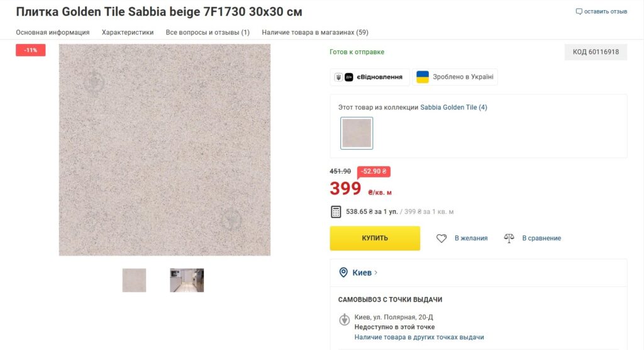
Task: Expand the Киев city selector chevron
Action: pos(376,273)
